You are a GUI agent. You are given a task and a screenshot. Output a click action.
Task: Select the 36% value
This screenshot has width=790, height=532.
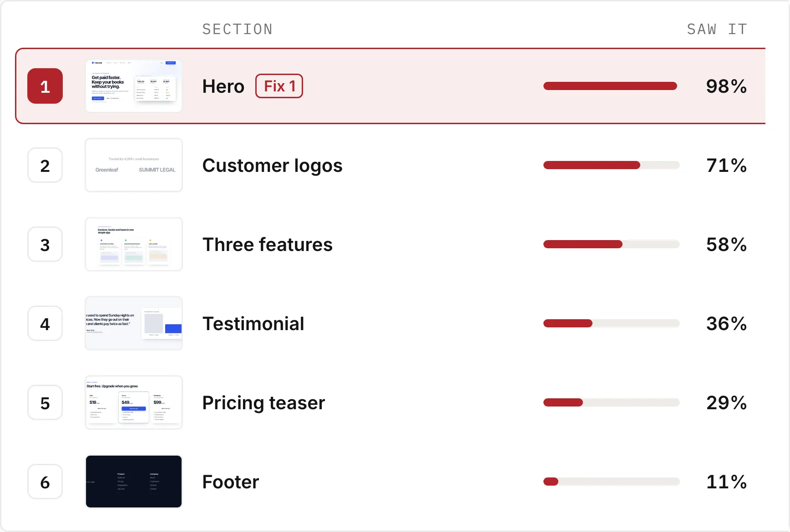pos(726,324)
